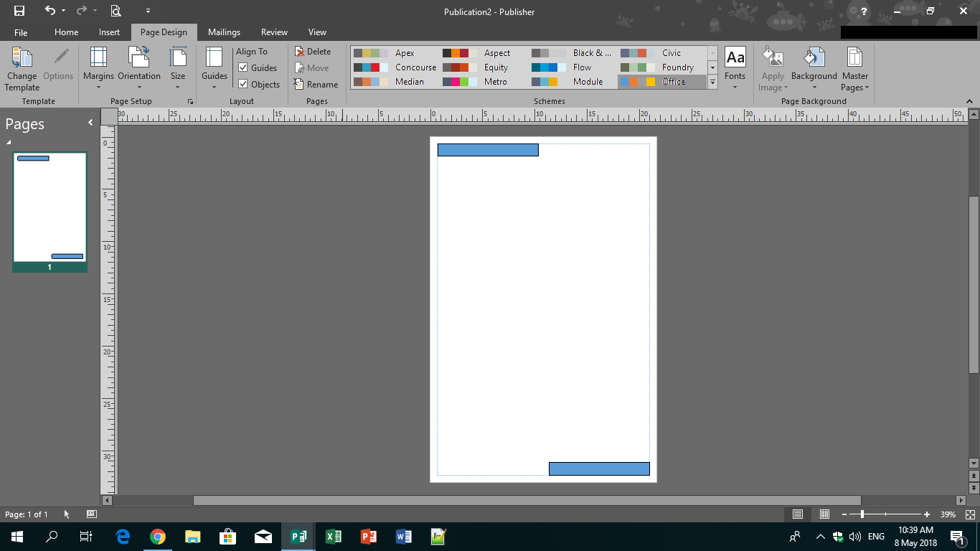Click the Save icon in title bar

click(x=19, y=11)
